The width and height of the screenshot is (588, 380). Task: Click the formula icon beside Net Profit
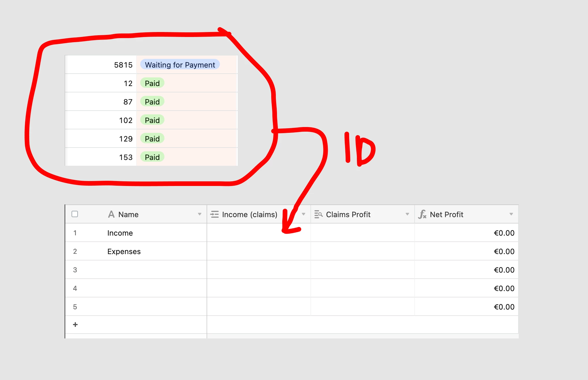click(x=422, y=214)
